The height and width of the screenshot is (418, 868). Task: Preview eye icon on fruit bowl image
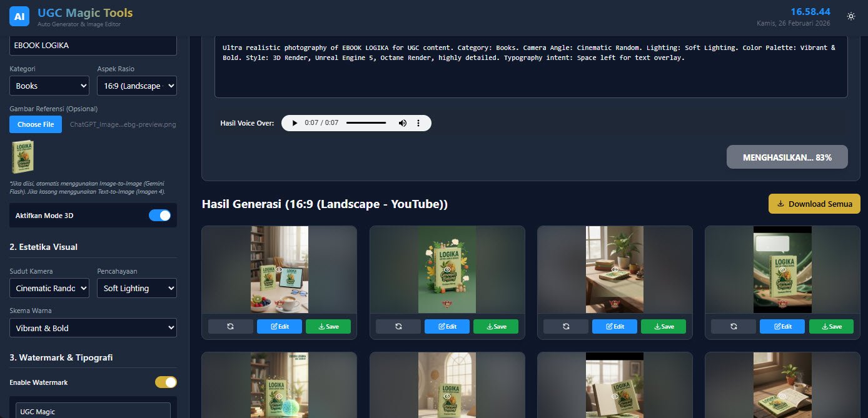pyautogui.click(x=280, y=269)
